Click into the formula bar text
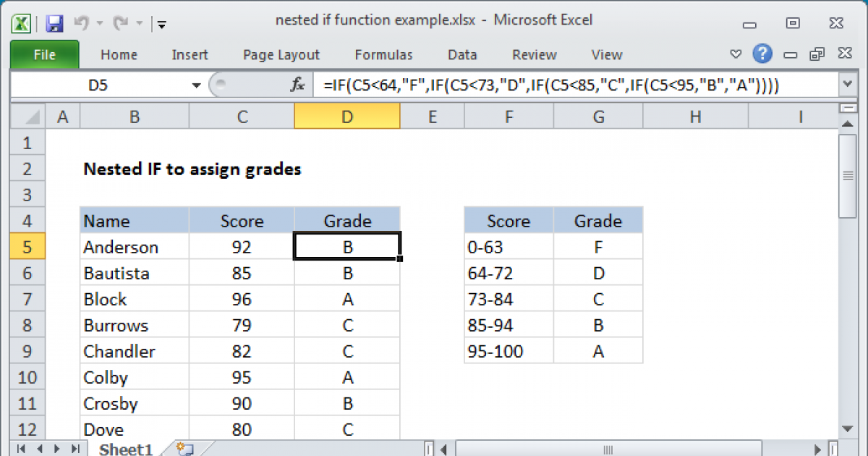This screenshot has height=456, width=868. click(x=550, y=85)
